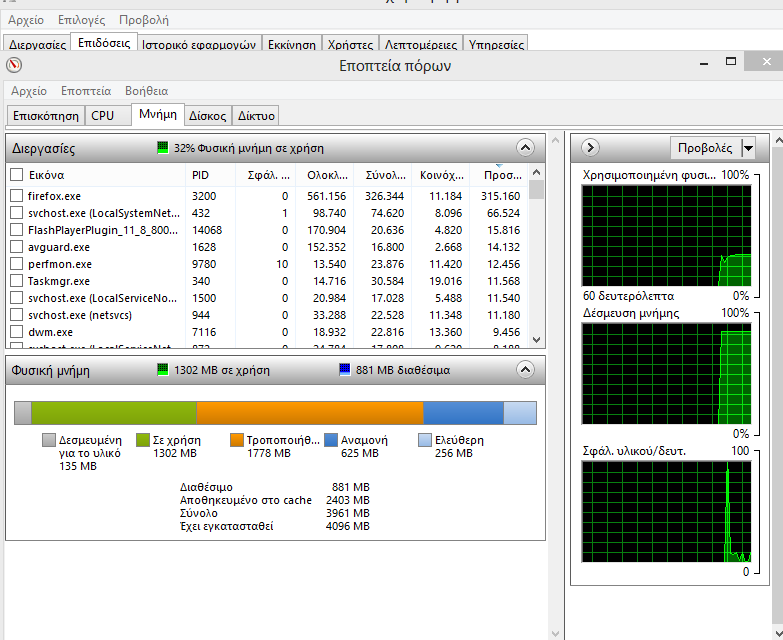Click the Προβολές views button
The height and width of the screenshot is (640, 783).
706,148
